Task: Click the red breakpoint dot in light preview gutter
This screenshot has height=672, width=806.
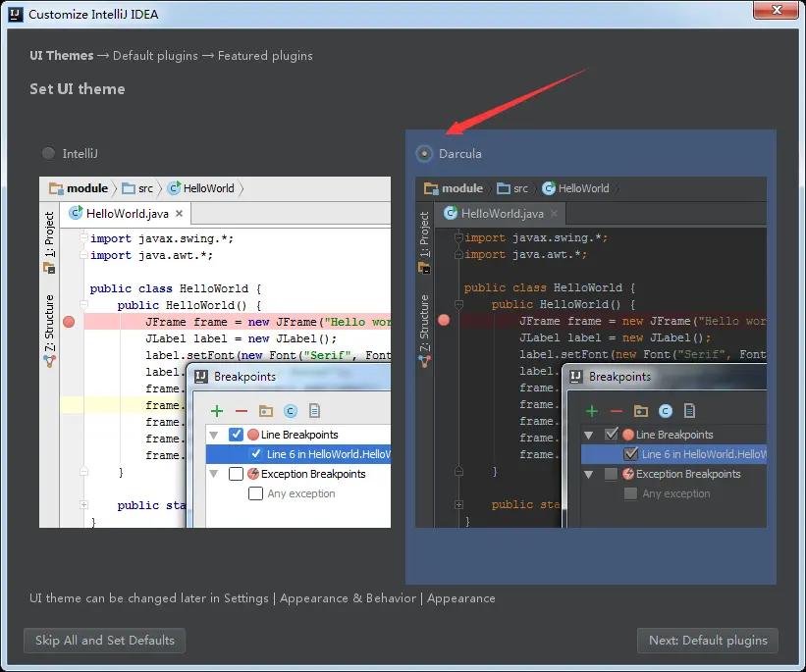Action: (69, 322)
